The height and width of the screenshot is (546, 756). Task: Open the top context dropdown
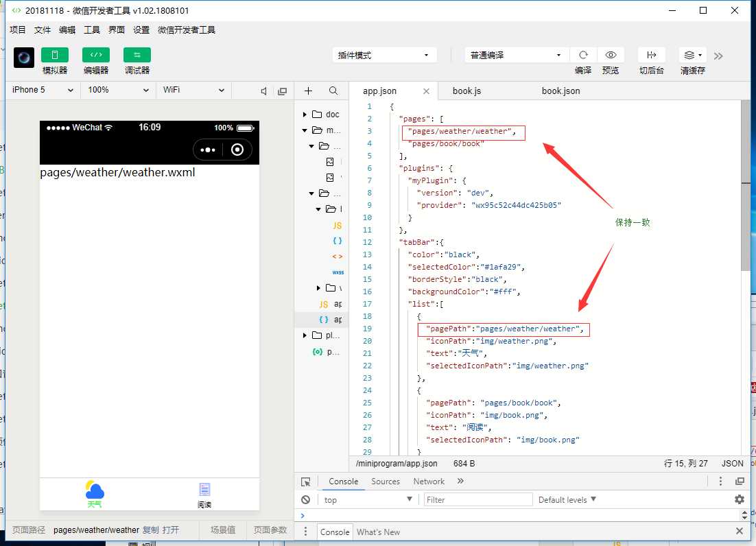(x=368, y=500)
